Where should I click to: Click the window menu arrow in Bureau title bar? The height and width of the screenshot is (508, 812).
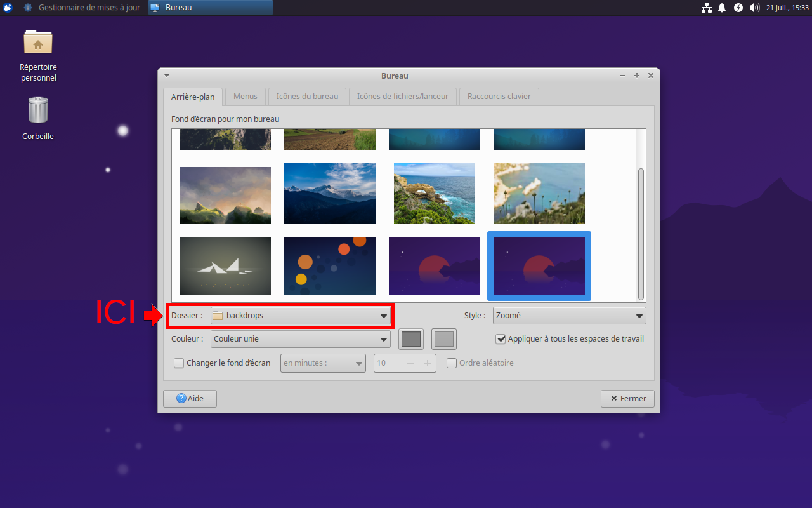tap(167, 75)
